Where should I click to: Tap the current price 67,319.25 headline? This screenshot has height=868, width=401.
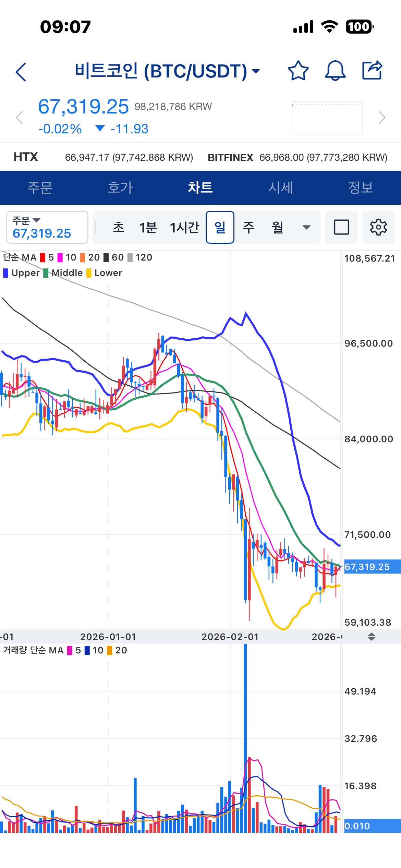tap(83, 107)
